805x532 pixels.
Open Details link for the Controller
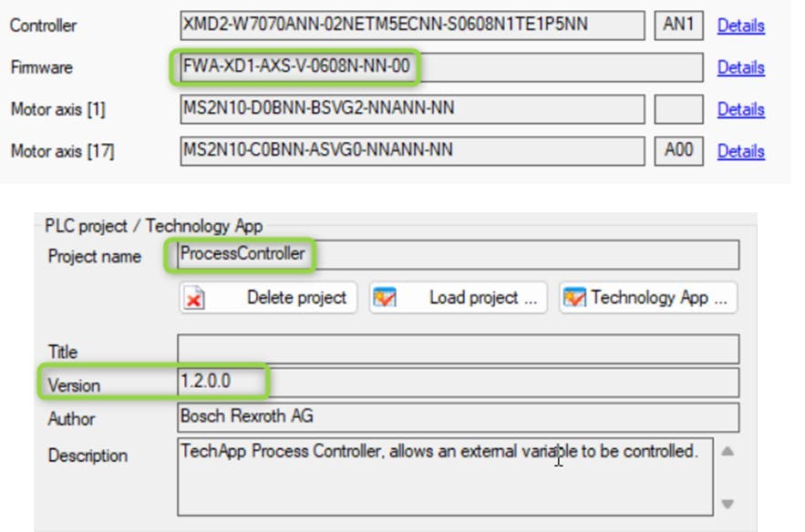coord(740,26)
